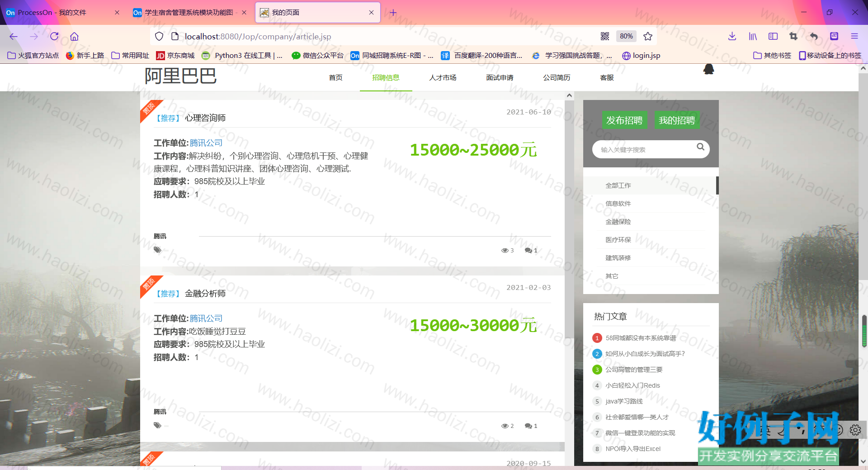This screenshot has height=470, width=868.
Task: Open the downloads panel
Action: pyautogui.click(x=732, y=36)
